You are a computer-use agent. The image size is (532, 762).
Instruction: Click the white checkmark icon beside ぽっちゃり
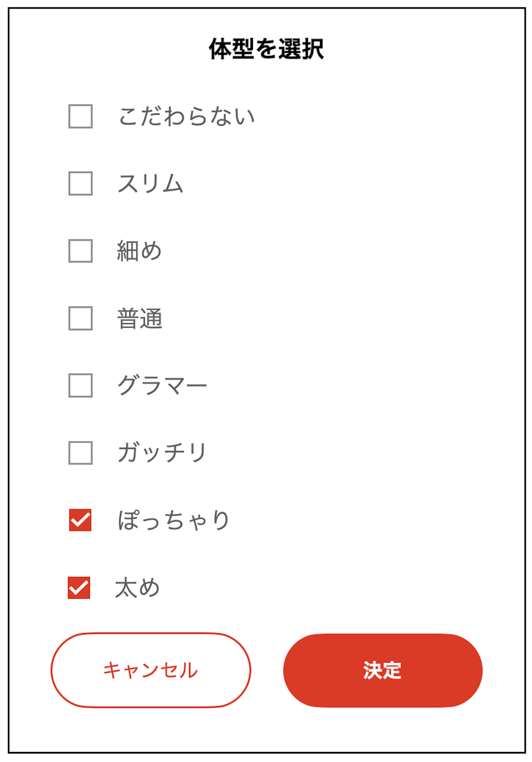[80, 520]
